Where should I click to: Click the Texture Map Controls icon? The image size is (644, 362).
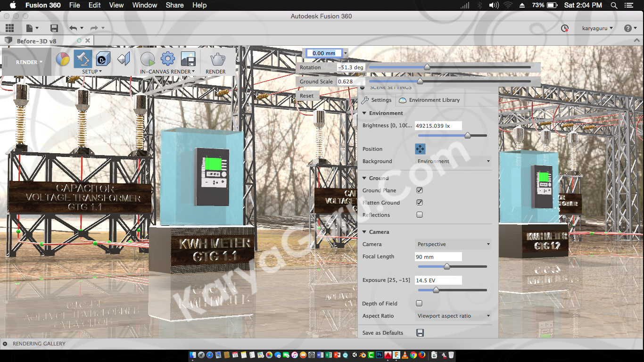pyautogui.click(x=124, y=59)
